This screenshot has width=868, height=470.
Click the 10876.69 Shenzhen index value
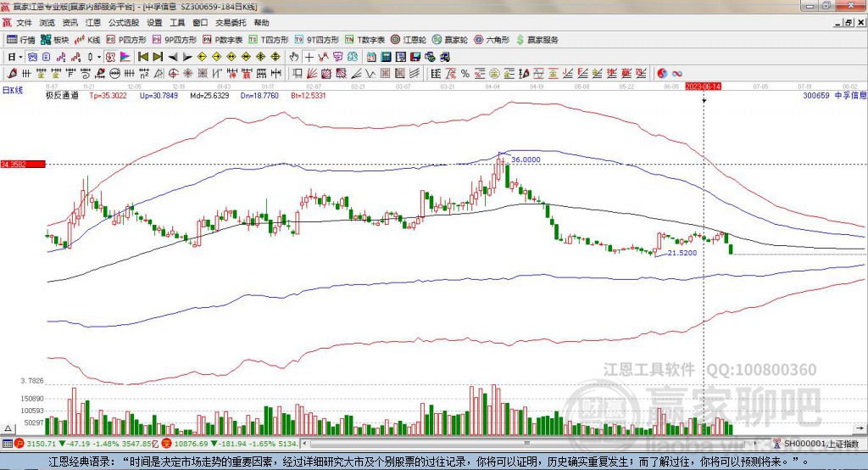[x=192, y=444]
